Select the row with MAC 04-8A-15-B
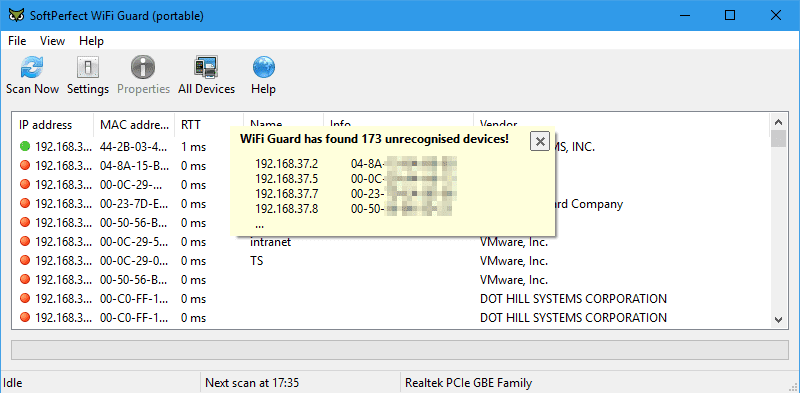This screenshot has height=393, width=800. 391,166
